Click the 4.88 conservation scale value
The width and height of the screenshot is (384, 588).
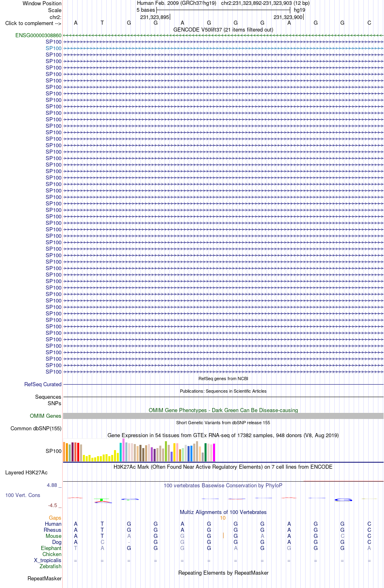(52, 485)
